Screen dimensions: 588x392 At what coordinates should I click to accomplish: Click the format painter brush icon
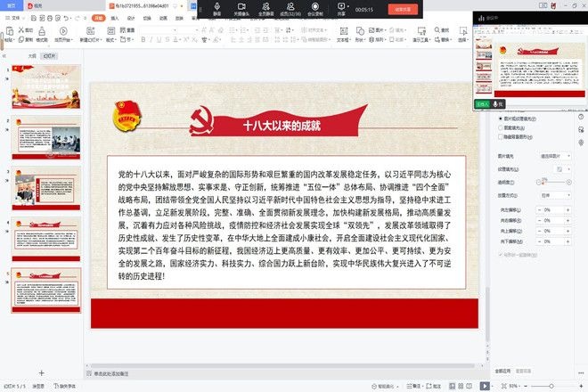point(43,32)
